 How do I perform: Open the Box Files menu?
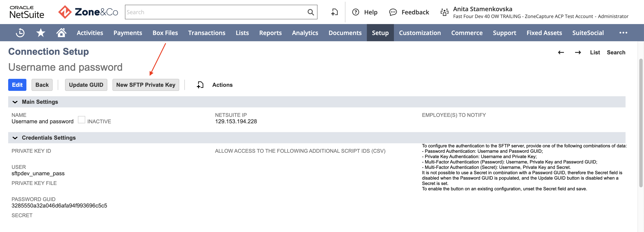coord(165,33)
